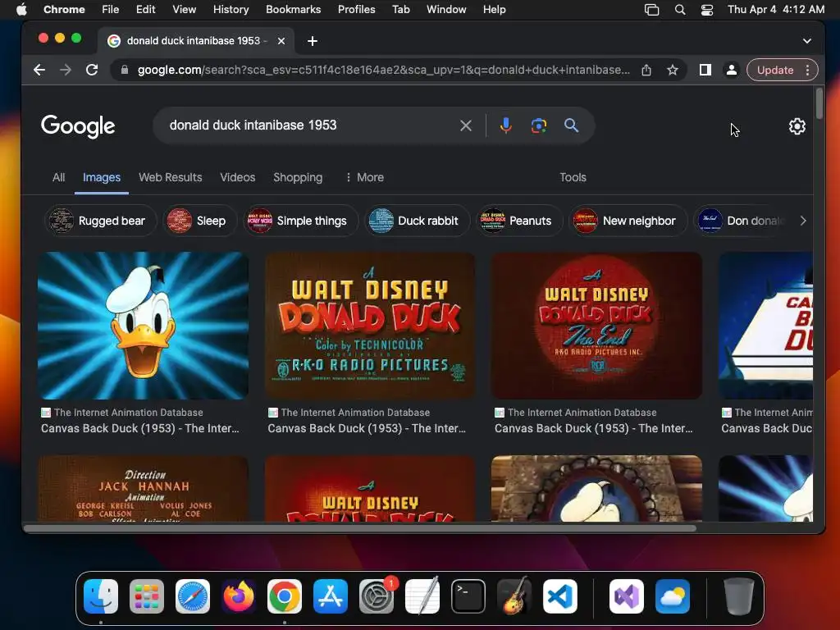Click into the Google search field
Viewport: 840px width, 630px height.
click(x=311, y=126)
